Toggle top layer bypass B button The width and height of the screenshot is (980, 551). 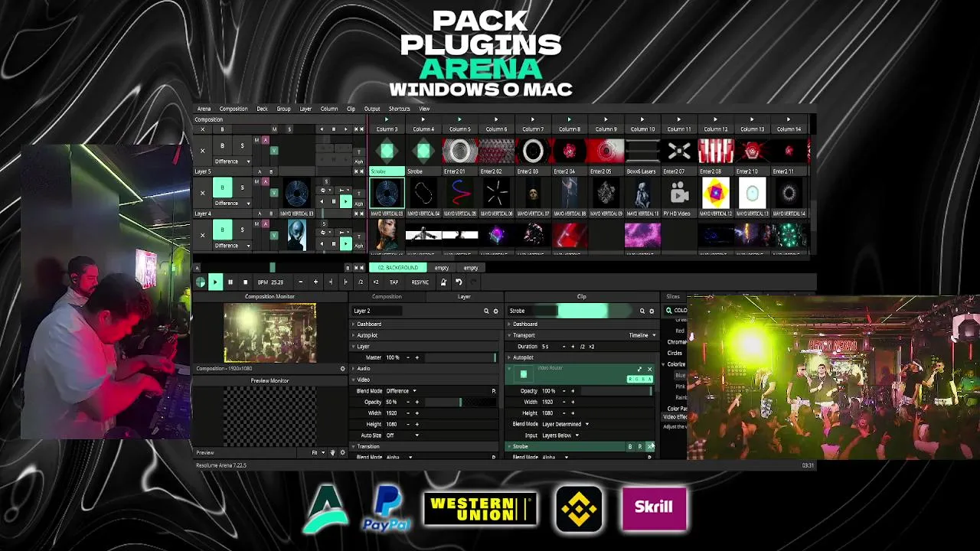point(222,145)
